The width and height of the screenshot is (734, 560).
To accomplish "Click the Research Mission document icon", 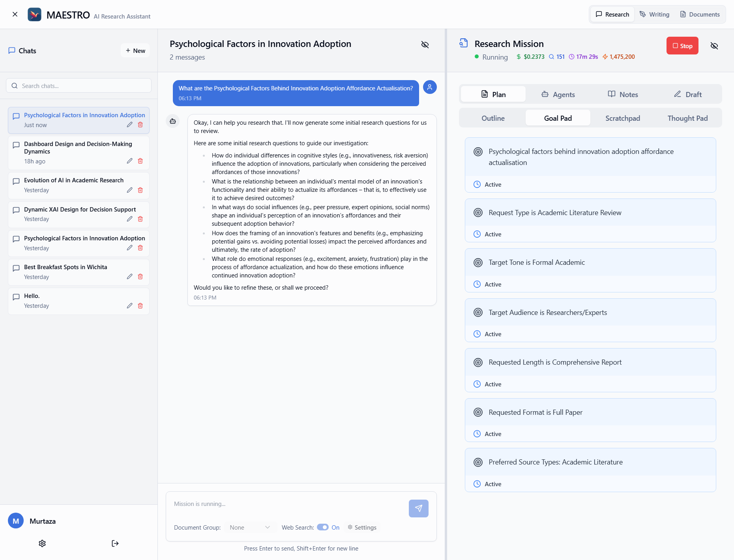I will tap(464, 43).
